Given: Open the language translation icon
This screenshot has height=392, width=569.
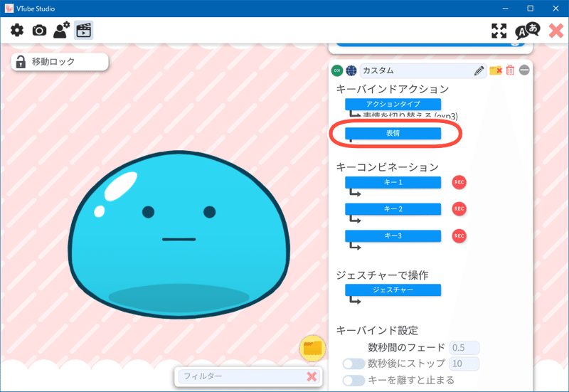Looking at the screenshot, I should pyautogui.click(x=527, y=31).
